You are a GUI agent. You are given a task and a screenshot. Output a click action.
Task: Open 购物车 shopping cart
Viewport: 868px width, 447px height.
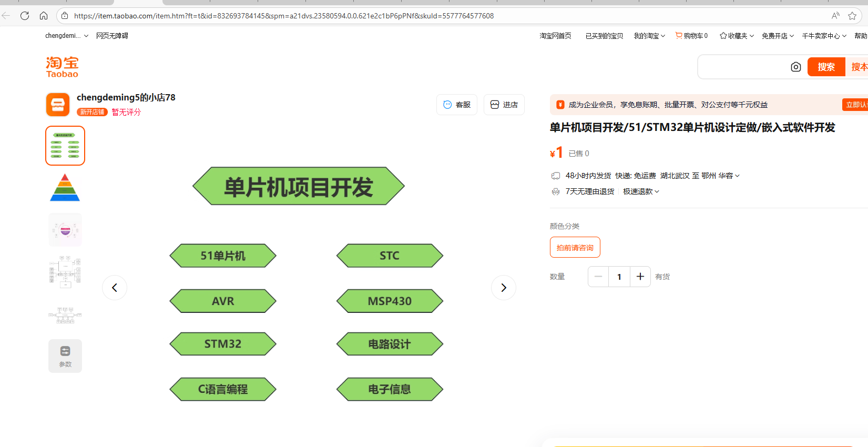[692, 36]
